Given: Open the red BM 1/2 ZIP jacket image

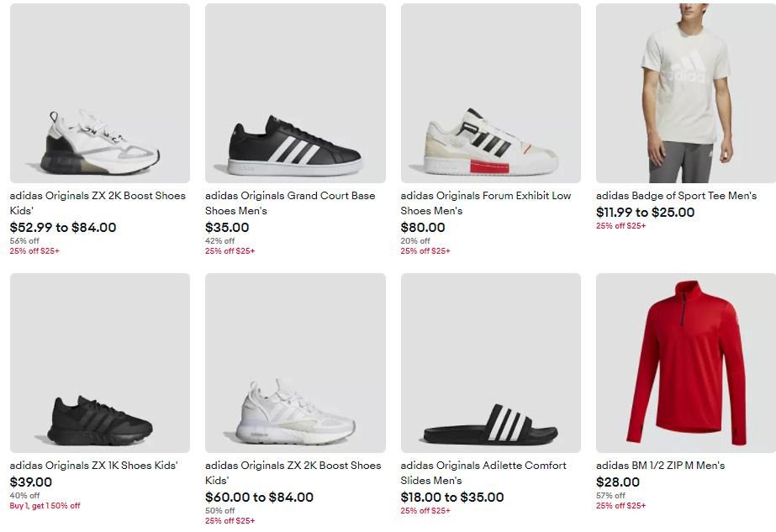Looking at the screenshot, I should point(685,363).
